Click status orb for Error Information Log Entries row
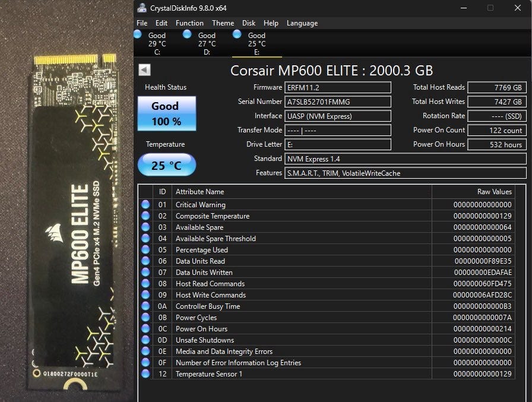Viewport: 532px width, 402px height. (145, 362)
